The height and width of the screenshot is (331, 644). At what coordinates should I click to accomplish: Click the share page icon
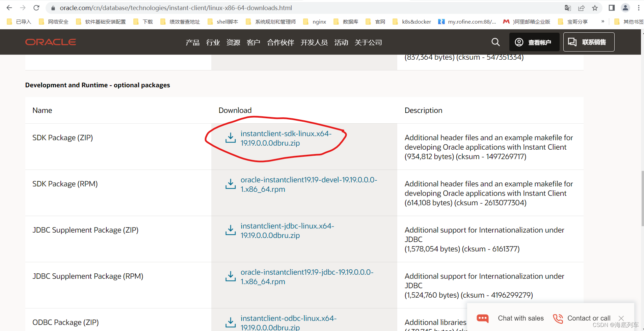[581, 8]
